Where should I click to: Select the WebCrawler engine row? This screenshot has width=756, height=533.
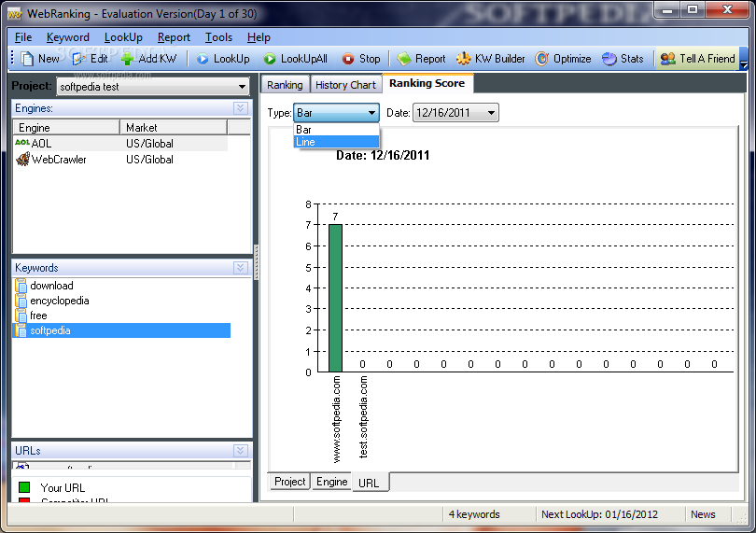coord(120,160)
